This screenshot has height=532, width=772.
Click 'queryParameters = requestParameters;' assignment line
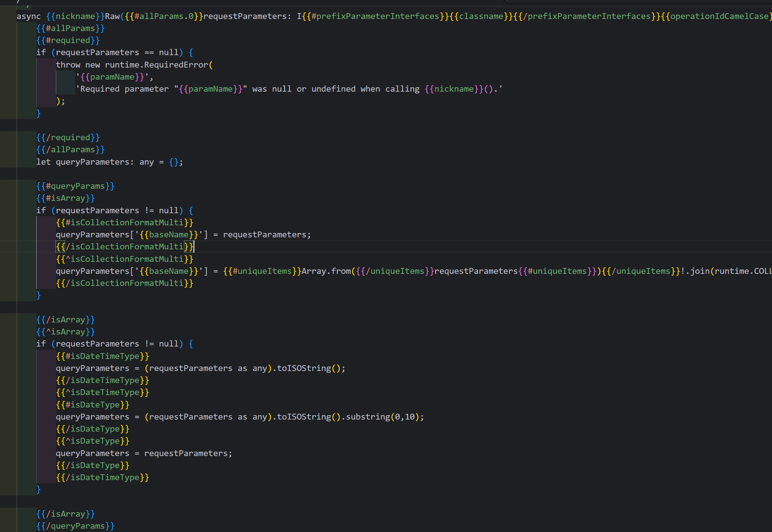144,453
